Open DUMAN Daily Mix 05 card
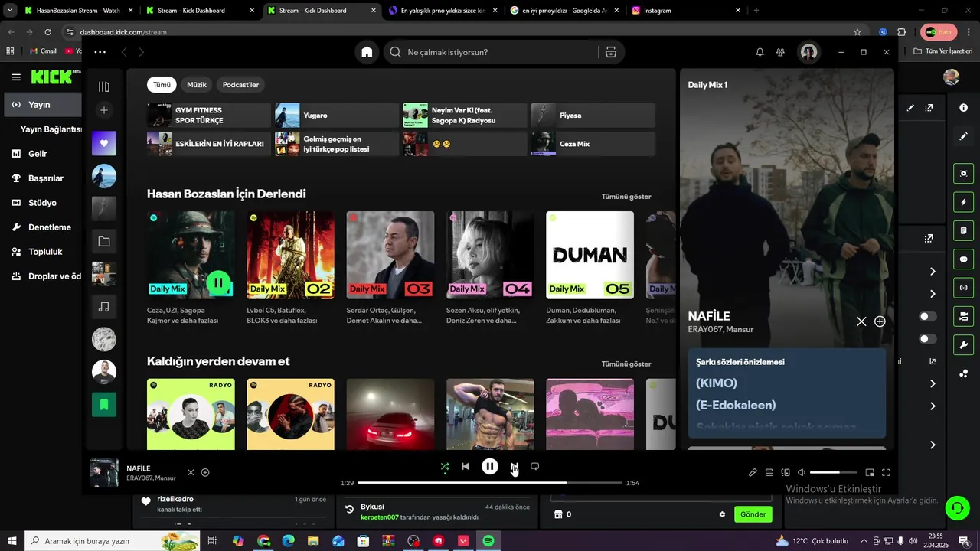The image size is (980, 551). click(590, 268)
